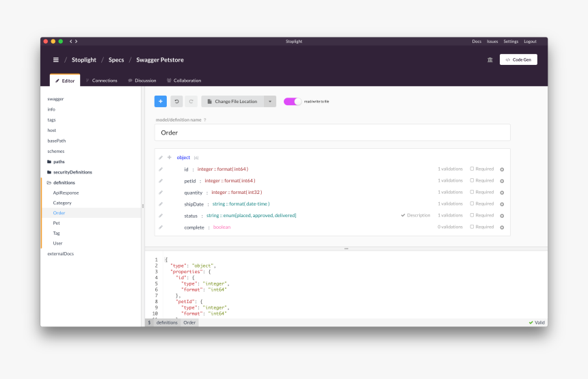Select Category definition in sidebar
This screenshot has width=588, height=379.
click(62, 203)
